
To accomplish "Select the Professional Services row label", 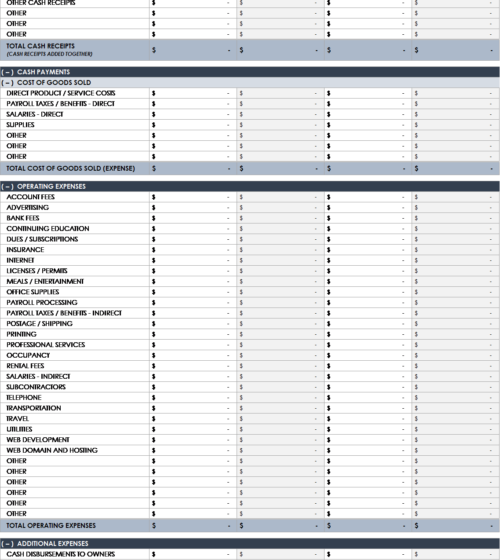I will [x=46, y=345].
